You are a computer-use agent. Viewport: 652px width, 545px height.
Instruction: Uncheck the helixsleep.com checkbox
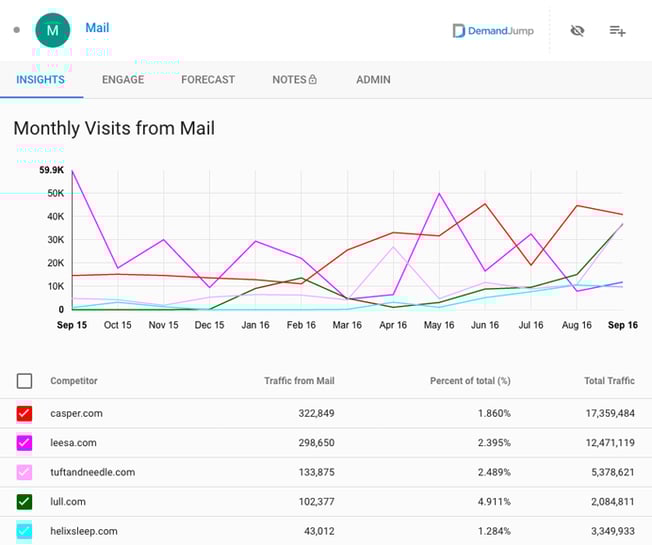24,531
